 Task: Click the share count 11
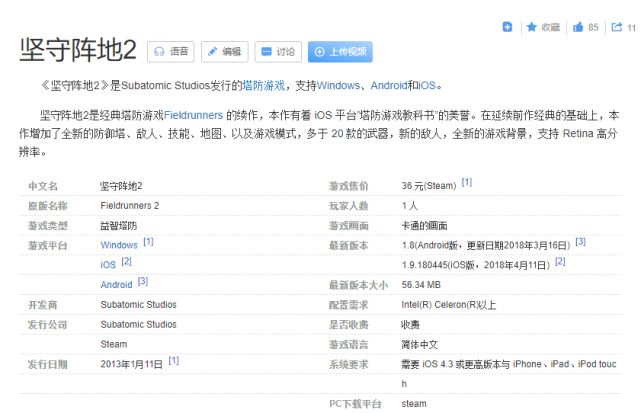point(632,28)
